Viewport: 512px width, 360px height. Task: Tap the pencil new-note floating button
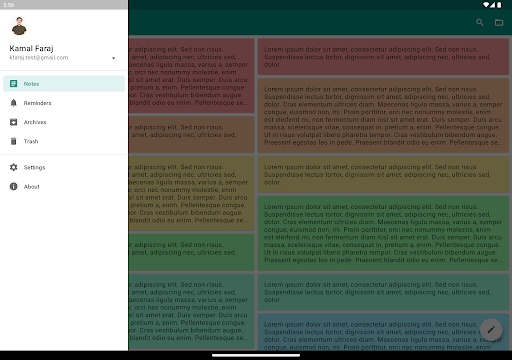pos(491,330)
